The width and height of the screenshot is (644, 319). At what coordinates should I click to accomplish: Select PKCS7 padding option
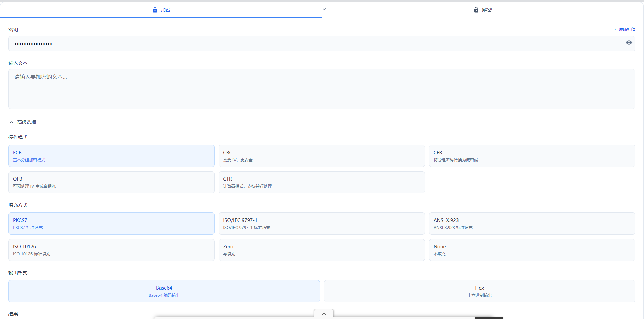point(111,224)
